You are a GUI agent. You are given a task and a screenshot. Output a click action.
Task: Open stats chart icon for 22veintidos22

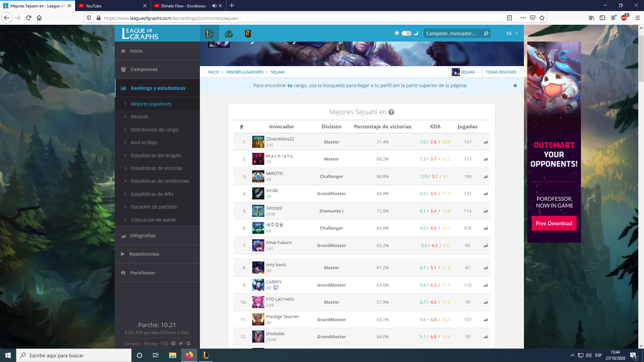coord(485,142)
